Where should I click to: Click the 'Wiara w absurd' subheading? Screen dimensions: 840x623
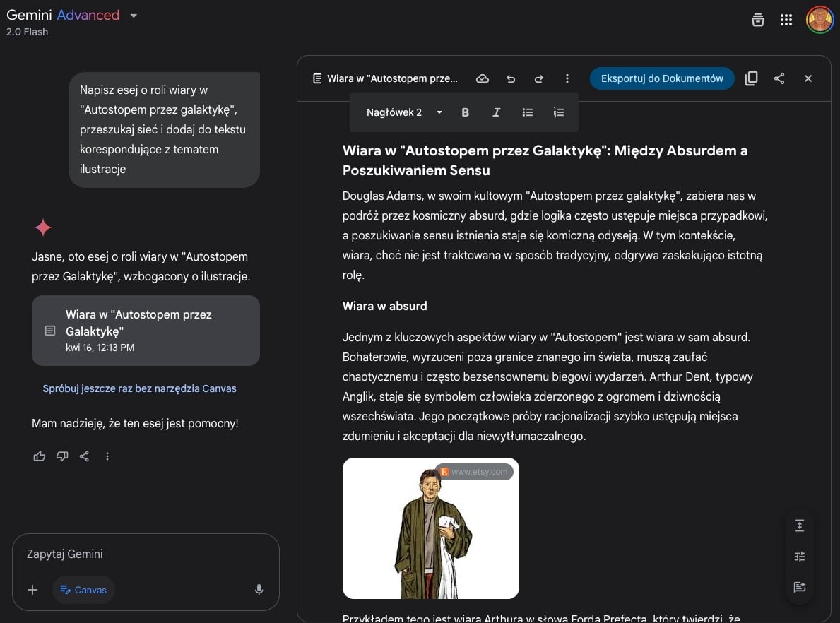[384, 307]
